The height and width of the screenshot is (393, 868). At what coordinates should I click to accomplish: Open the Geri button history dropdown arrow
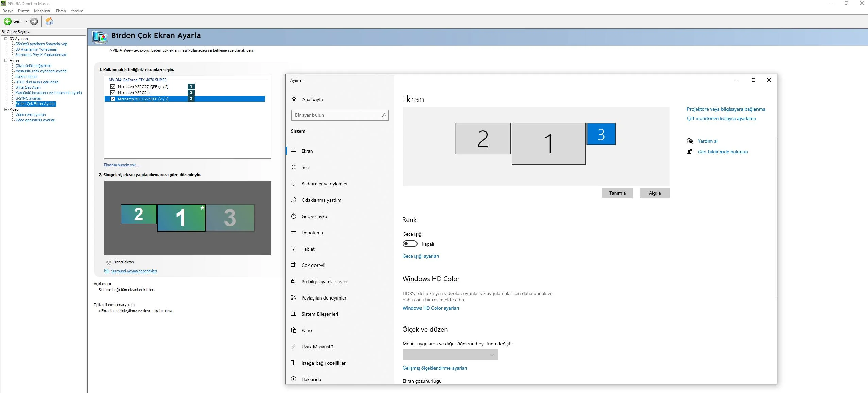(x=26, y=21)
